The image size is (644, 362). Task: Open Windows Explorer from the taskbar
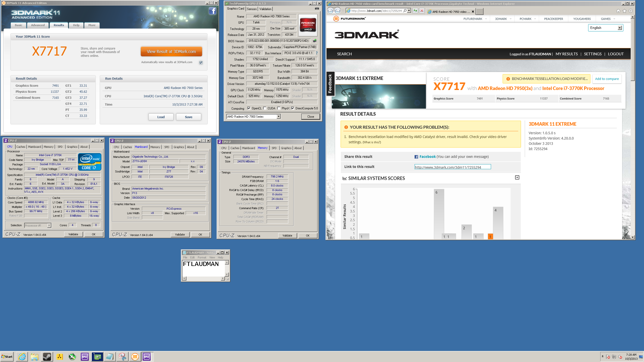coord(34,356)
